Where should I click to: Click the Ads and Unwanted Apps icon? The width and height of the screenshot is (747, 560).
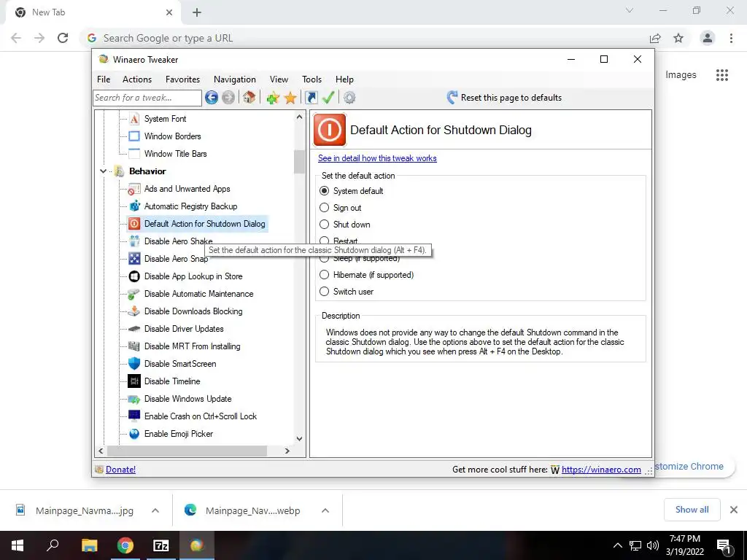tap(134, 189)
